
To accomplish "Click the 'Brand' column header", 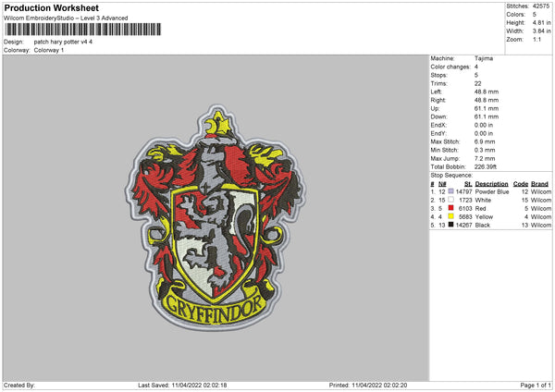I will point(539,184).
